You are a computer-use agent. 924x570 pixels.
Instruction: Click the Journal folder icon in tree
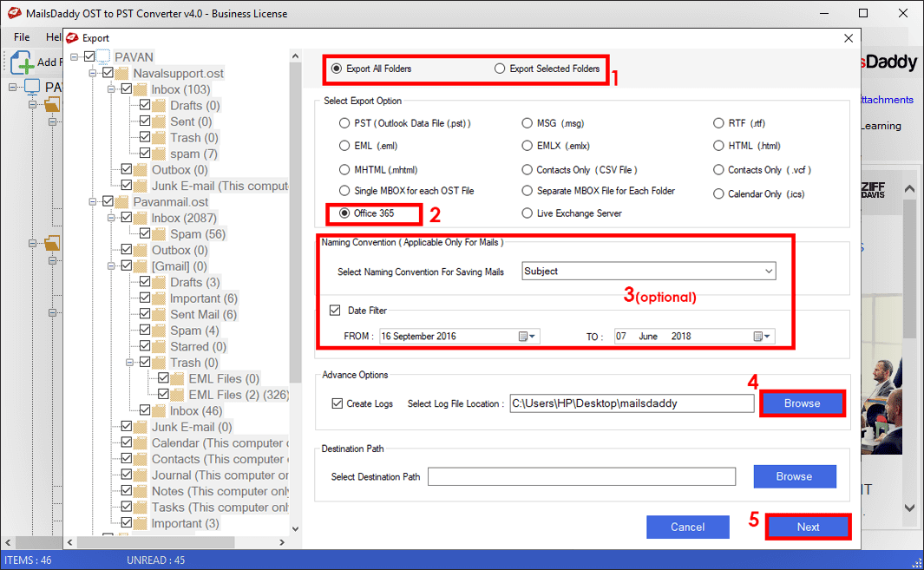[x=141, y=475]
